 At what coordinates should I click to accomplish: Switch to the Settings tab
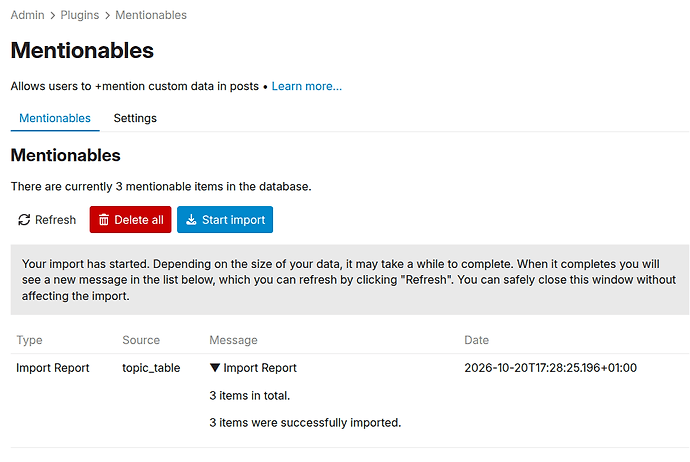tap(135, 118)
